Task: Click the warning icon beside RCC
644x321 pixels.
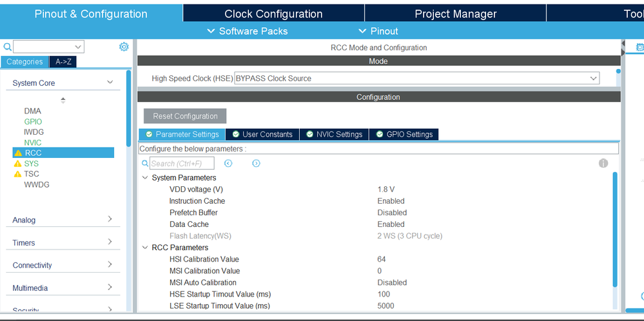Action: click(17, 153)
